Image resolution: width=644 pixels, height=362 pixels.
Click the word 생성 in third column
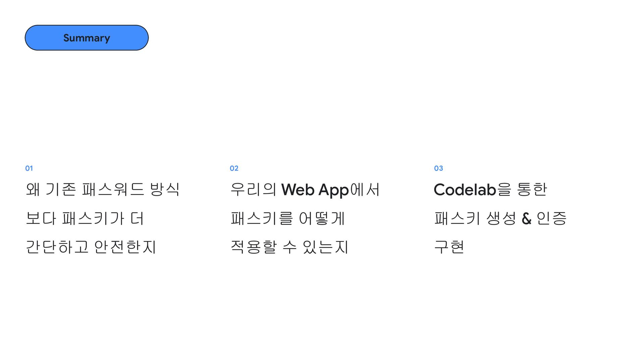pyautogui.click(x=501, y=218)
